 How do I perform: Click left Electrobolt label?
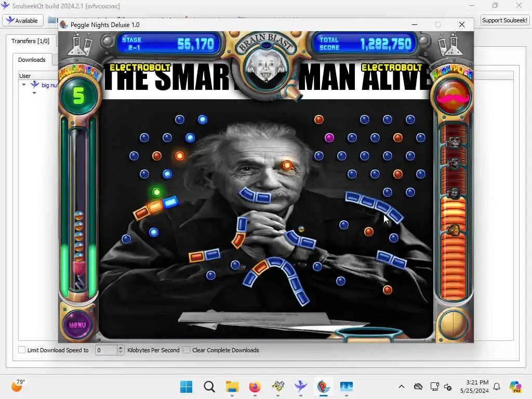coord(140,68)
